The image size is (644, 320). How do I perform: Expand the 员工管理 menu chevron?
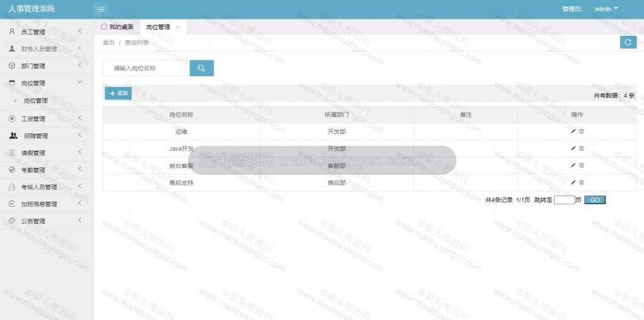pos(80,31)
